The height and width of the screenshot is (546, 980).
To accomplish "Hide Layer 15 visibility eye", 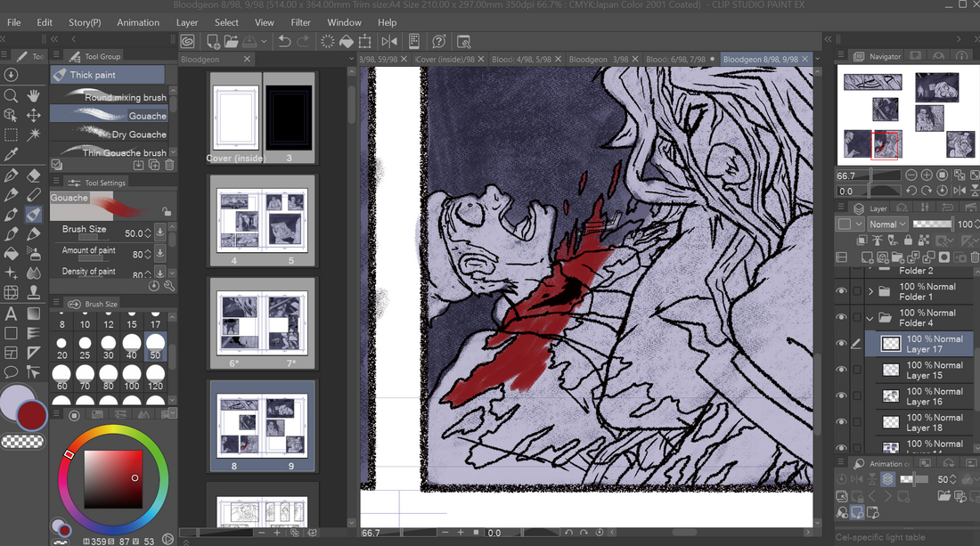I will coord(841,370).
